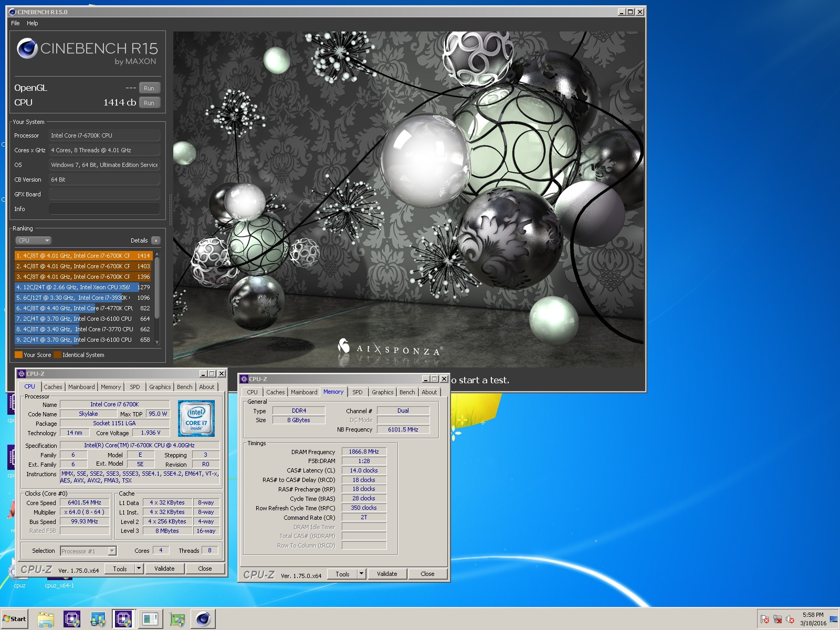The image size is (840, 630).
Task: Open the File Explorer taskbar icon
Action: 46,619
